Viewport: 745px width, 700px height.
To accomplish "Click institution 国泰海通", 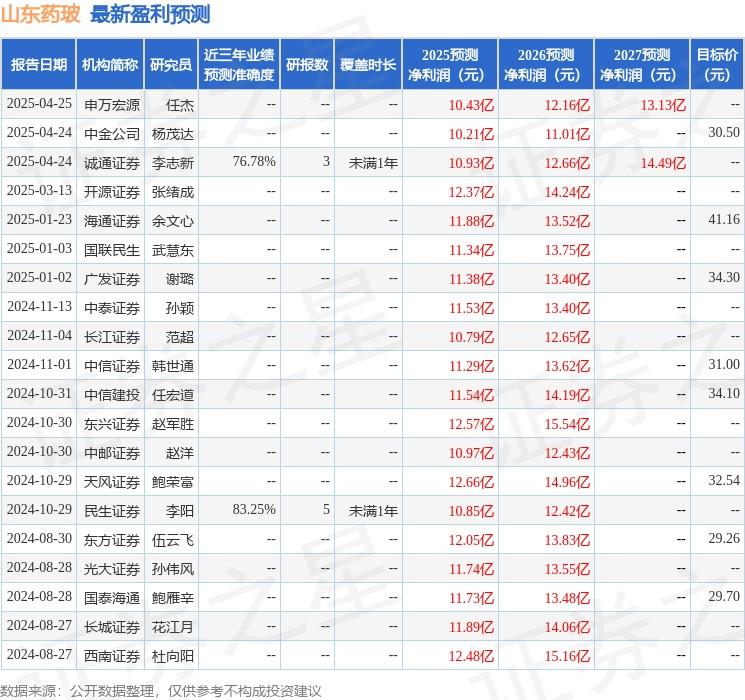I will [x=112, y=597].
